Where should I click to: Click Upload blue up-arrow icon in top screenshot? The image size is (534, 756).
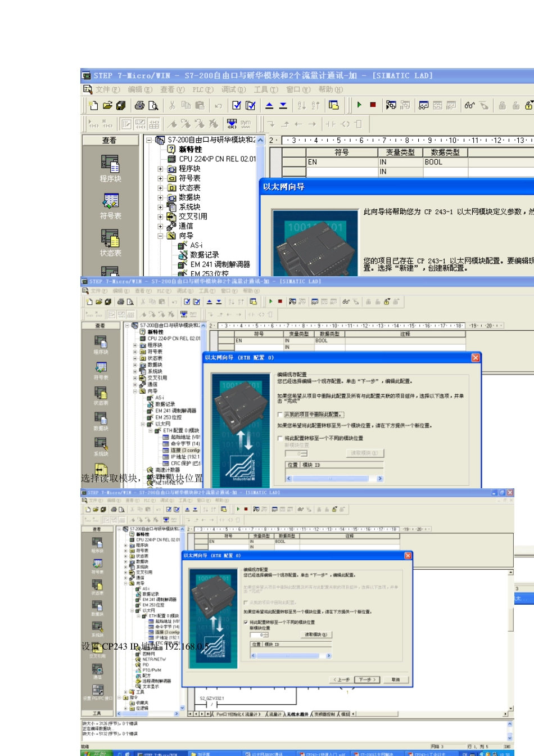point(269,105)
